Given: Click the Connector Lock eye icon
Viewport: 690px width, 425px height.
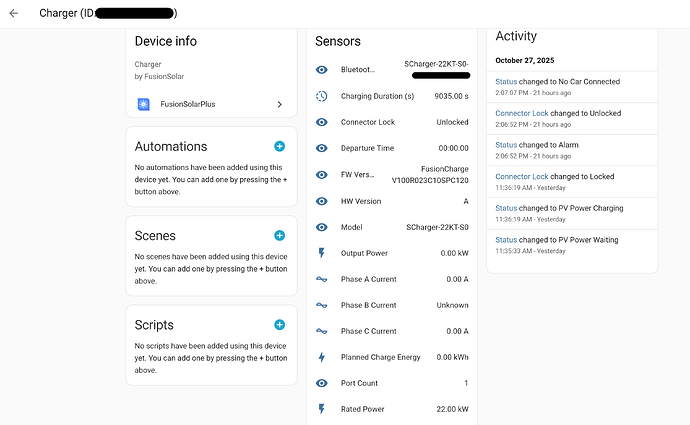Looking at the screenshot, I should tap(321, 122).
